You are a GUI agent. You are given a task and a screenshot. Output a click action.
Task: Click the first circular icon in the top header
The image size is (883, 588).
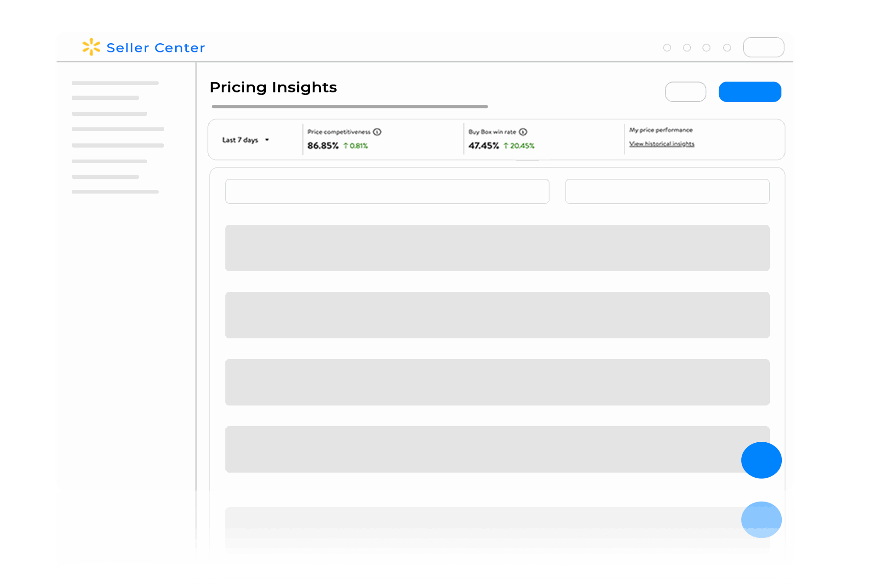click(x=667, y=47)
